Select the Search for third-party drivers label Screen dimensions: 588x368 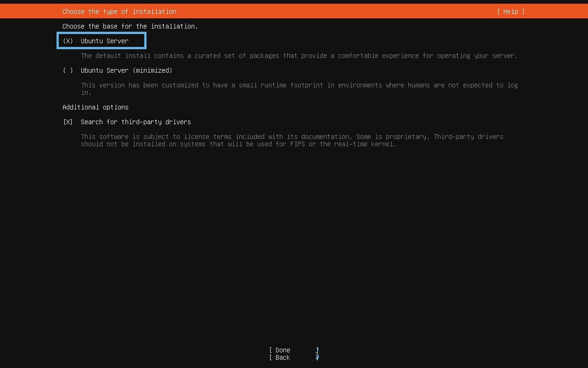pos(136,122)
